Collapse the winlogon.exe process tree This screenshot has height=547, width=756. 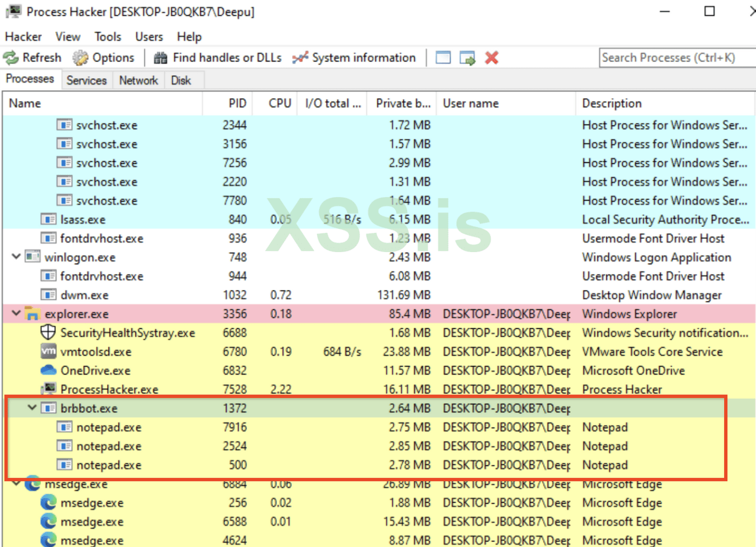point(16,256)
